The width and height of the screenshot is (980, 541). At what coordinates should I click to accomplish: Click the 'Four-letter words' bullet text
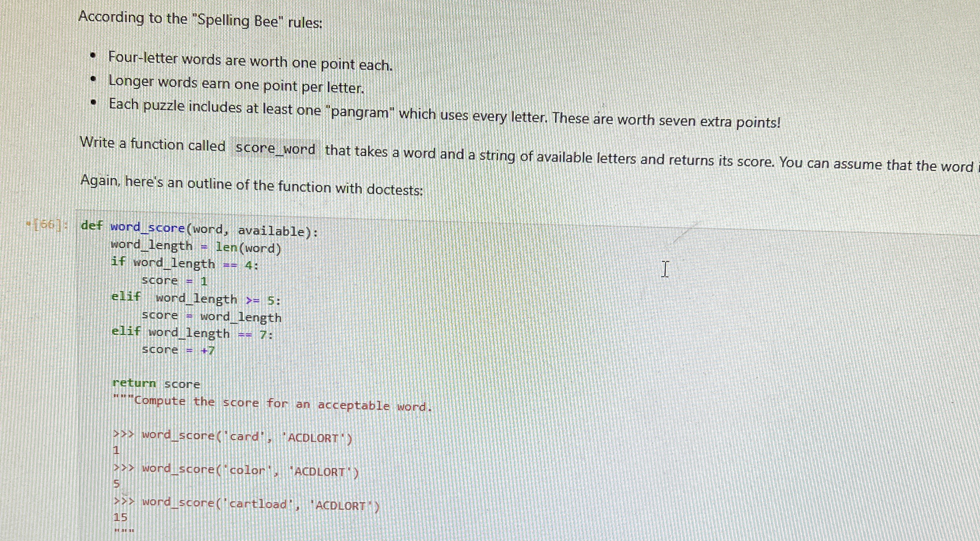(x=250, y=61)
